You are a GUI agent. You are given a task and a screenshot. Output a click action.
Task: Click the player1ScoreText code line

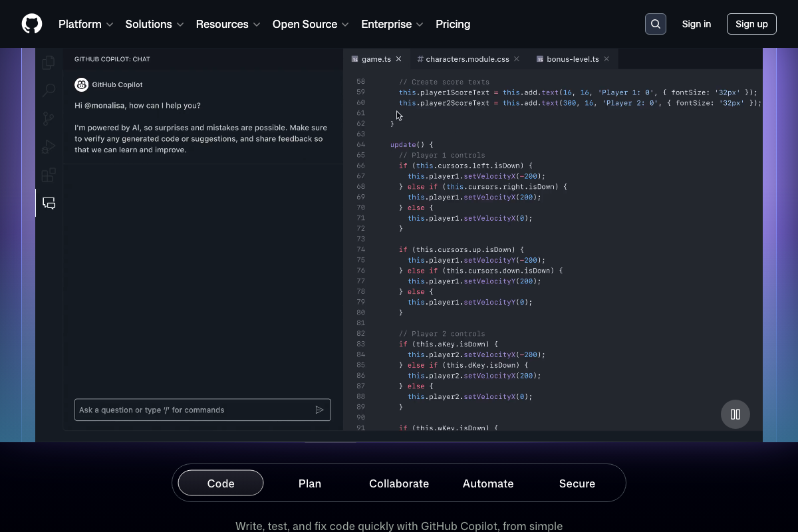click(x=578, y=92)
